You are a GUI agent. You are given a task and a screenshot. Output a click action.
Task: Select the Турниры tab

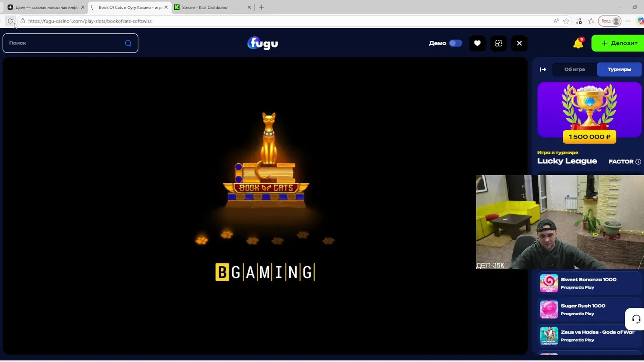click(x=619, y=69)
